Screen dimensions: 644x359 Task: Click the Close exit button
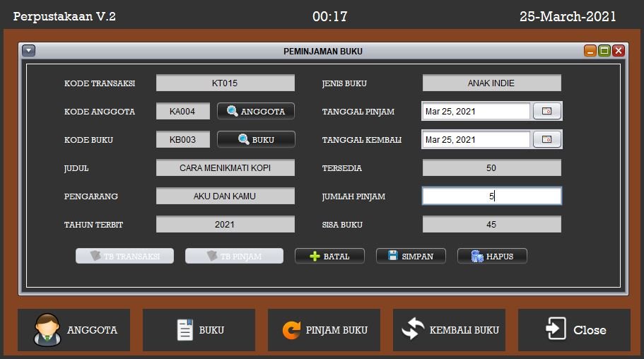click(x=574, y=330)
